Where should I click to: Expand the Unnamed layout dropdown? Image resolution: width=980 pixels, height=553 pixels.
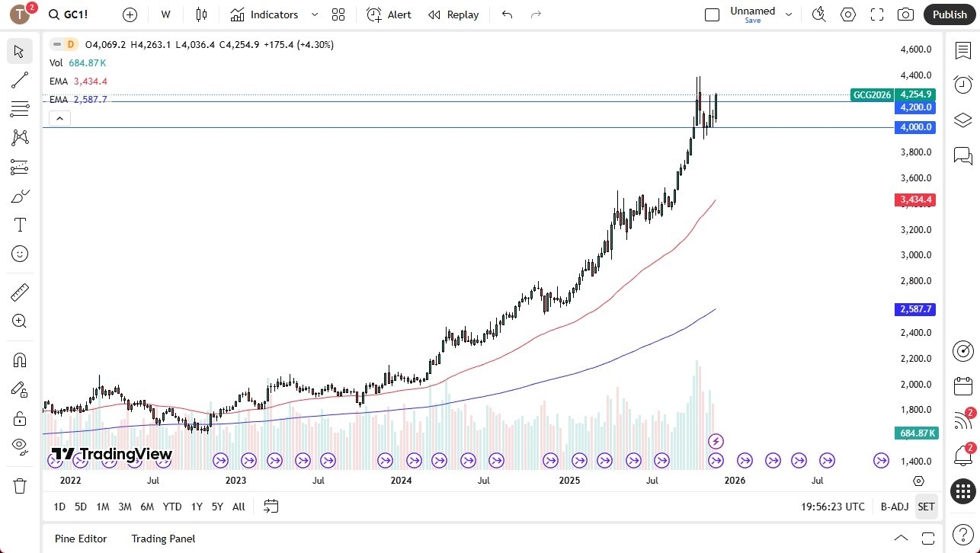click(789, 14)
